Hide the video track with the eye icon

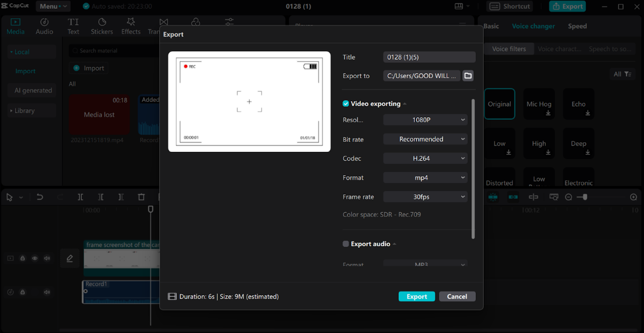(x=35, y=258)
